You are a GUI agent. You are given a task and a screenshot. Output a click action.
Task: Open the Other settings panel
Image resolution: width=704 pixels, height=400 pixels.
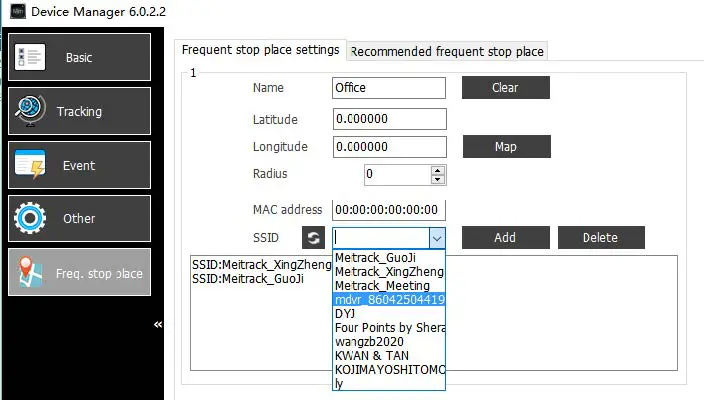tap(79, 219)
